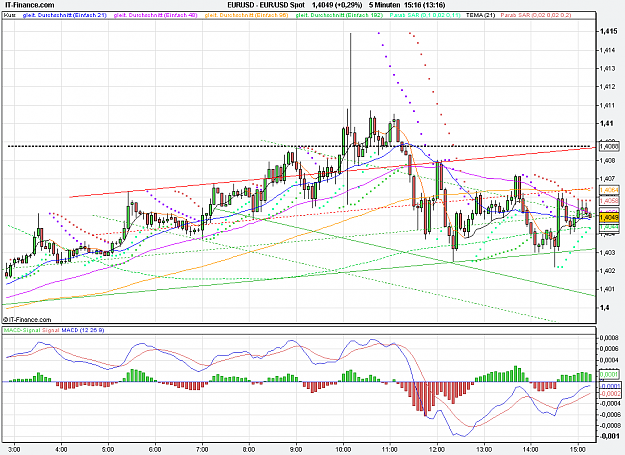The width and height of the screenshot is (625, 455).
Task: Click the 1,401 price axis label
Action: pyautogui.click(x=608, y=289)
